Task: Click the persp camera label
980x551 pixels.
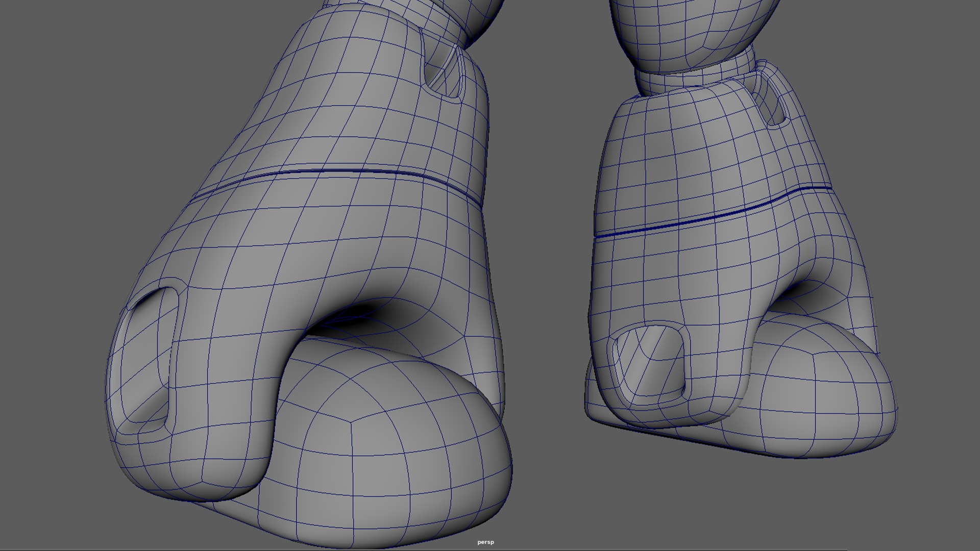Action: 485,542
